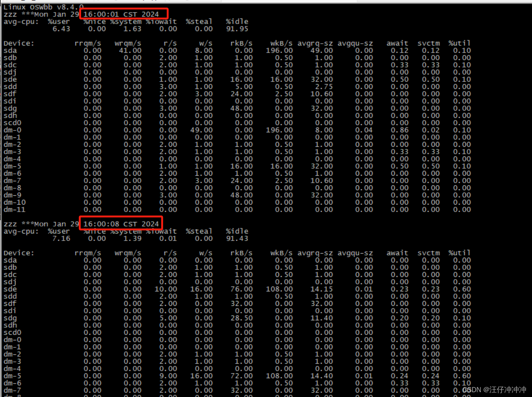The image size is (532, 397).
Task: Click the svctm column header
Action: (428, 43)
